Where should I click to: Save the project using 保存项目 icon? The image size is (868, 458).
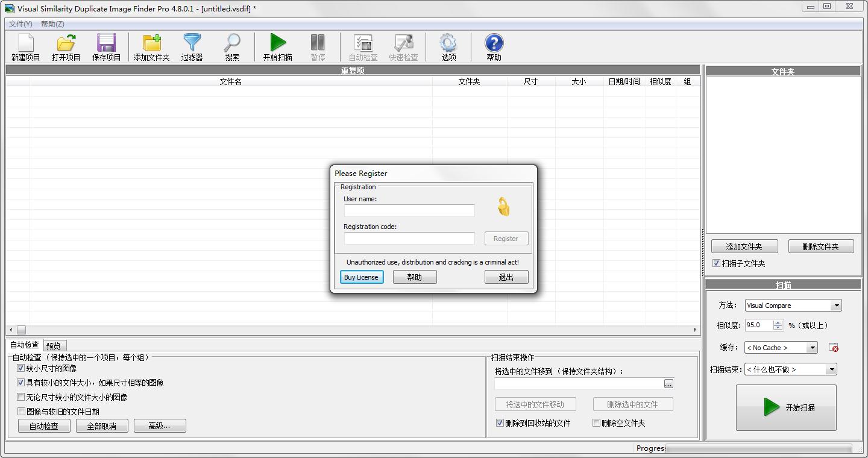pos(106,47)
